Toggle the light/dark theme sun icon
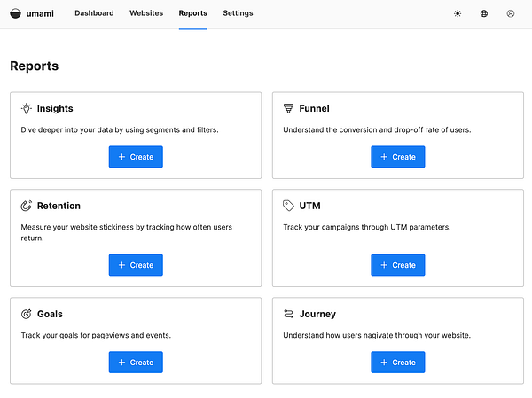This screenshot has width=532, height=398. [x=458, y=13]
